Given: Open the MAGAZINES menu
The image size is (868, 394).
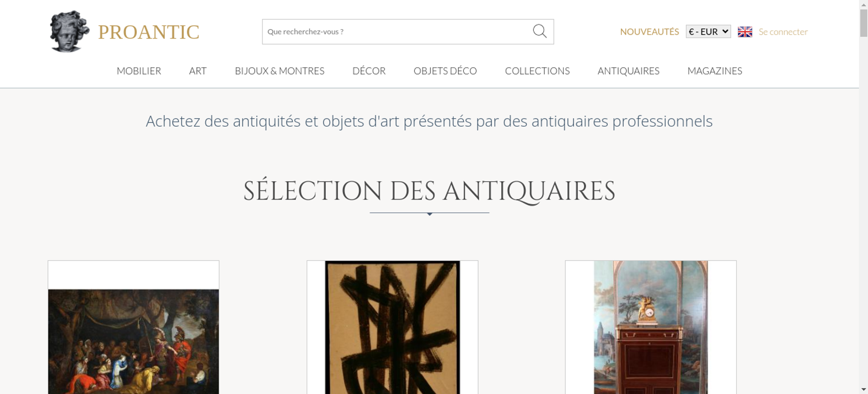Looking at the screenshot, I should coord(715,71).
